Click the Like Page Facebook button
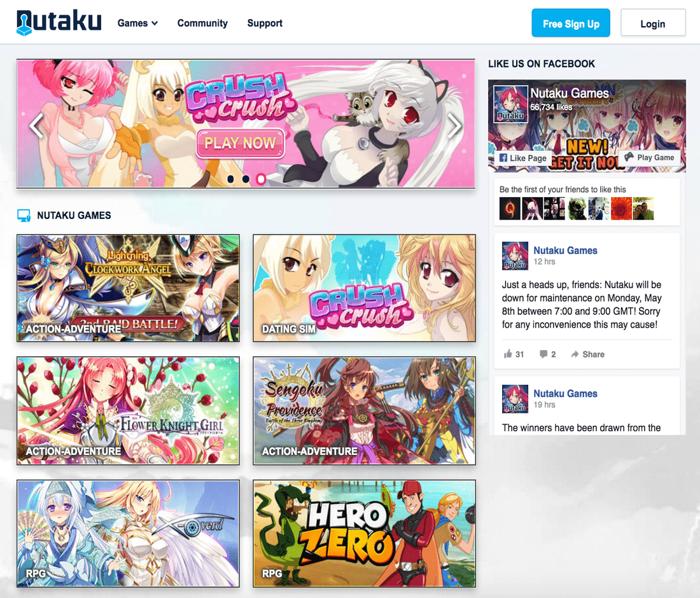 [522, 158]
